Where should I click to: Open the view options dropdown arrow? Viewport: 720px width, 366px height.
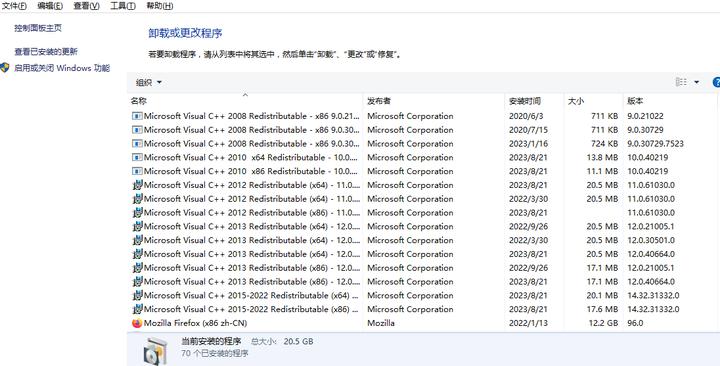[x=697, y=82]
